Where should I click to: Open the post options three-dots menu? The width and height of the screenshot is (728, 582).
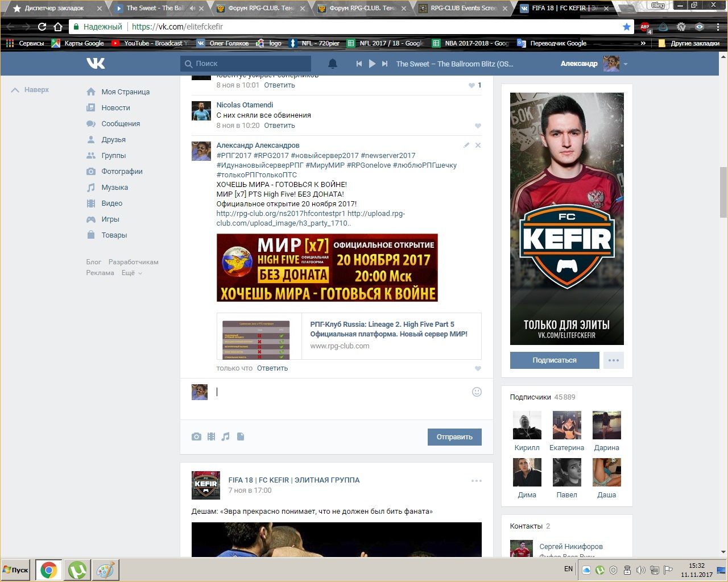pyautogui.click(x=476, y=481)
